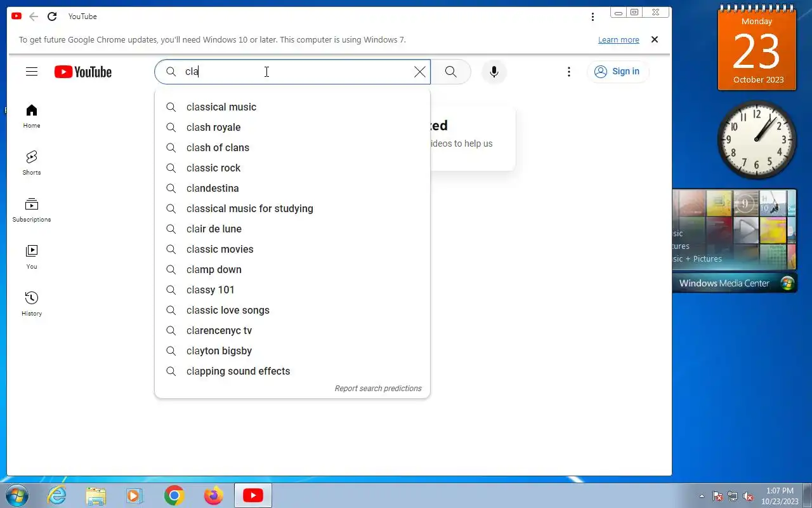Select the "clayton bigsby" suggestion
The image size is (812, 508).
(x=292, y=351)
